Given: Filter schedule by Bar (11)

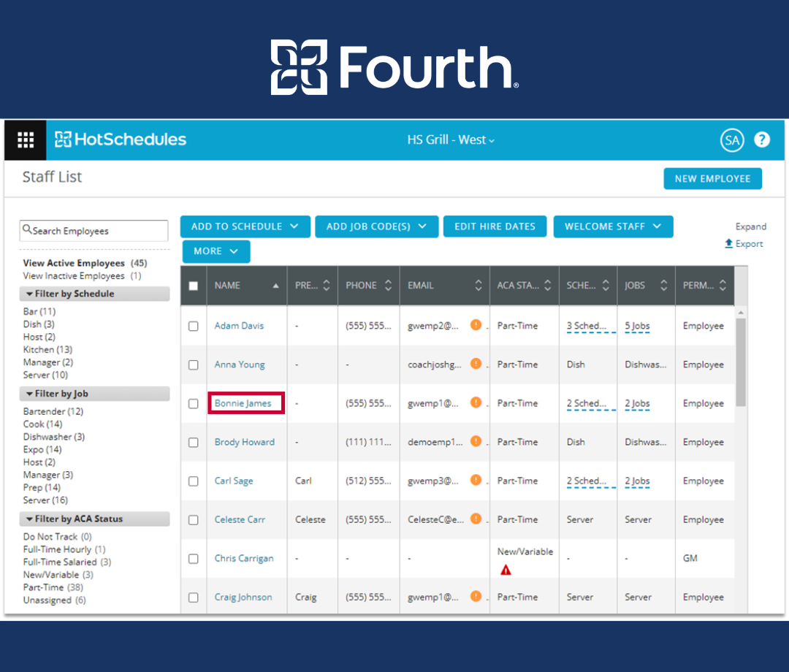Looking at the screenshot, I should (39, 311).
